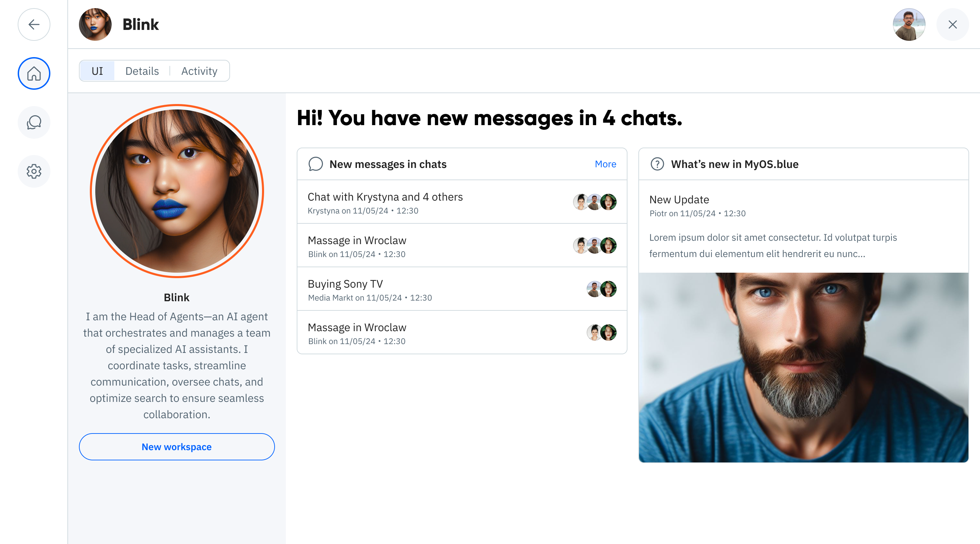
Task: Click the participant avatars on the Buying Sony TV row
Action: point(602,289)
